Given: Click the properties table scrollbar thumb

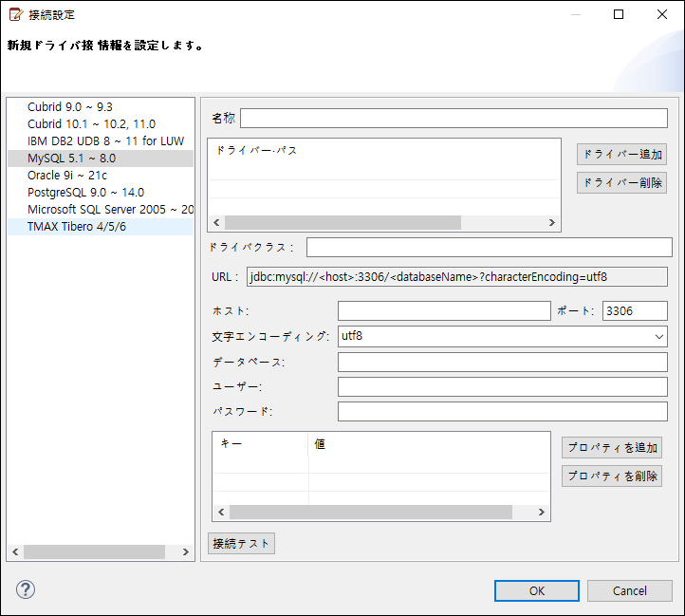Looking at the screenshot, I should coord(371,512).
